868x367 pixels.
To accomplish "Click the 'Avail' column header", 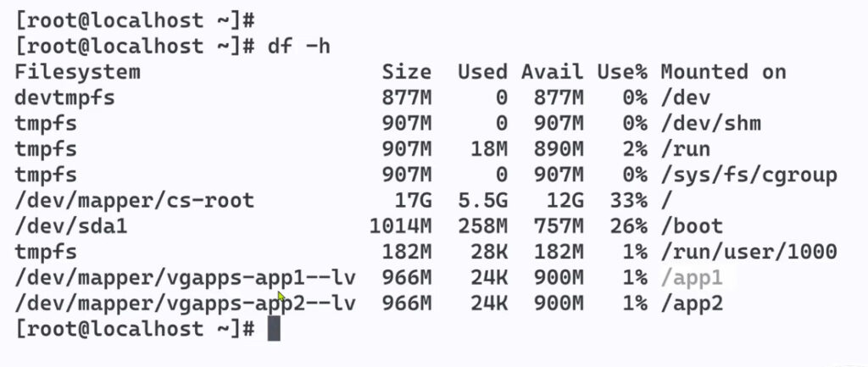I will coord(552,72).
